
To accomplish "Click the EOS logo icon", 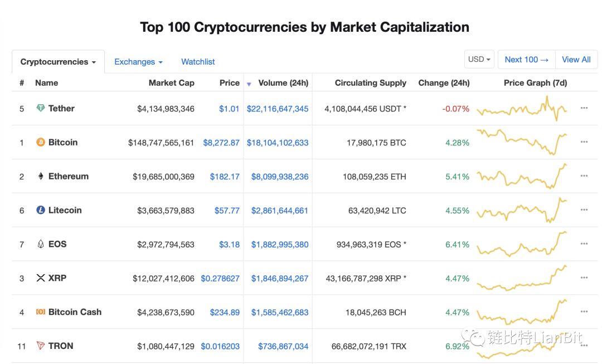I will pos(40,244).
